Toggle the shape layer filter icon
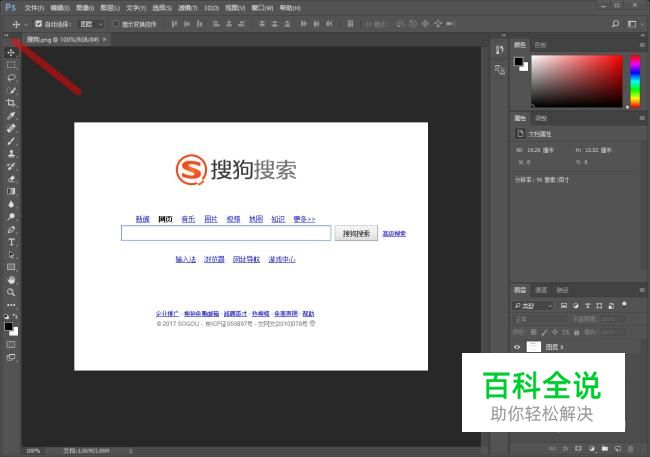This screenshot has height=457, width=650. [599, 306]
